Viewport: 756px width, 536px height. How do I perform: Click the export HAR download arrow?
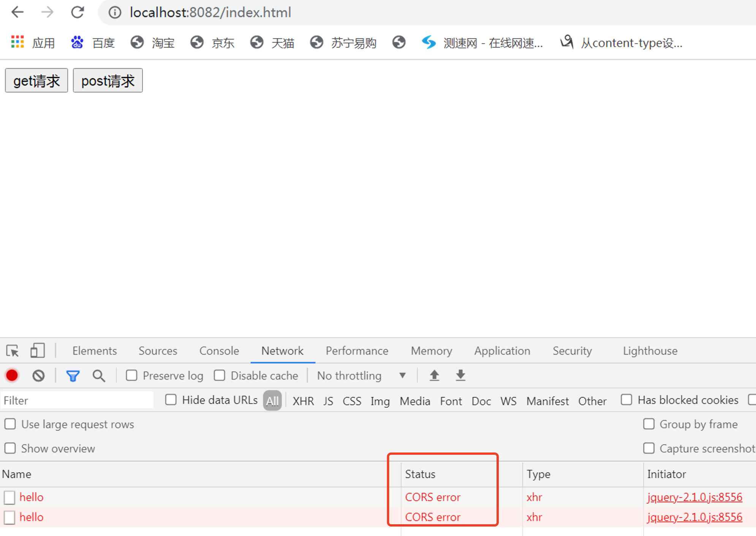point(460,375)
